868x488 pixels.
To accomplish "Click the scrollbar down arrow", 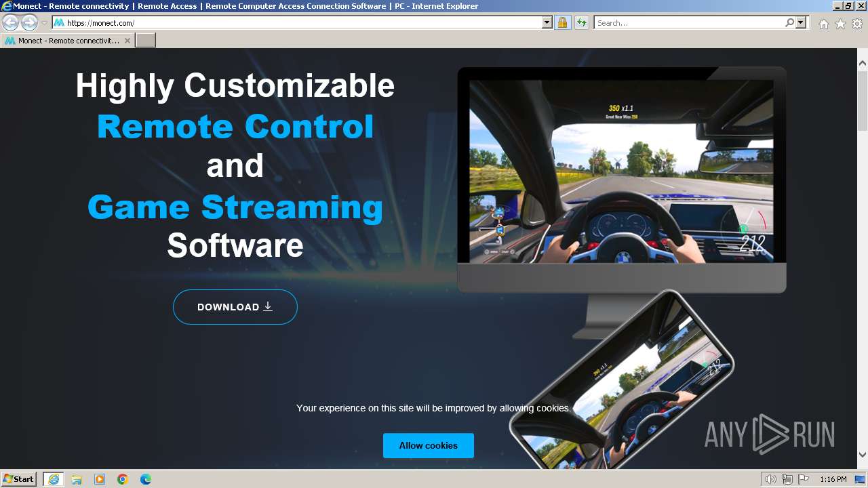I will coord(863,455).
